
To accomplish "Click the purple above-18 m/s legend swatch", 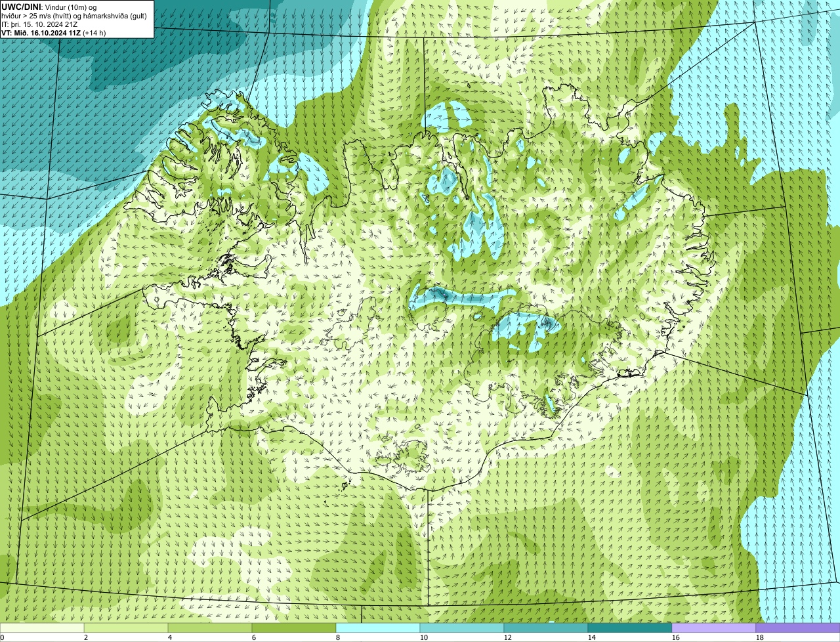I will (798, 628).
